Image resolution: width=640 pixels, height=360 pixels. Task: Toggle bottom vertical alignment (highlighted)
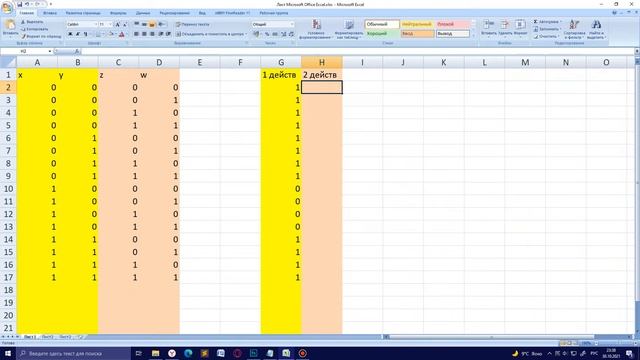(x=152, y=24)
